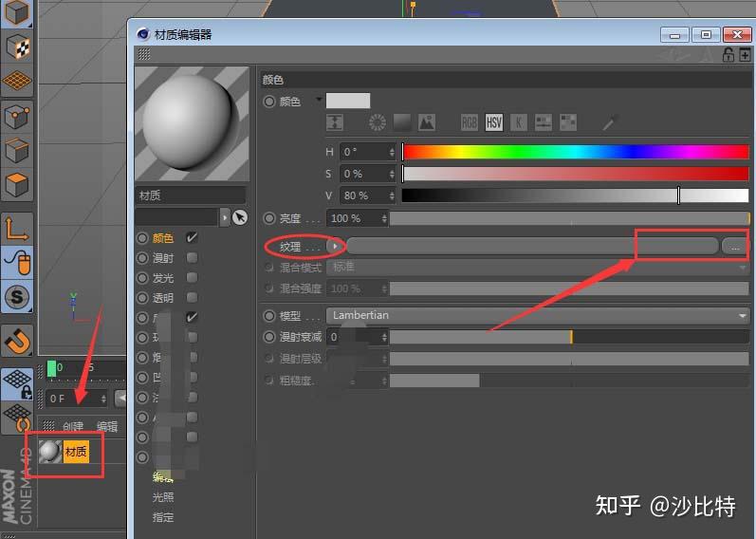Expand the 颜色 disclosure triangle
The width and height of the screenshot is (756, 539).
tap(318, 100)
